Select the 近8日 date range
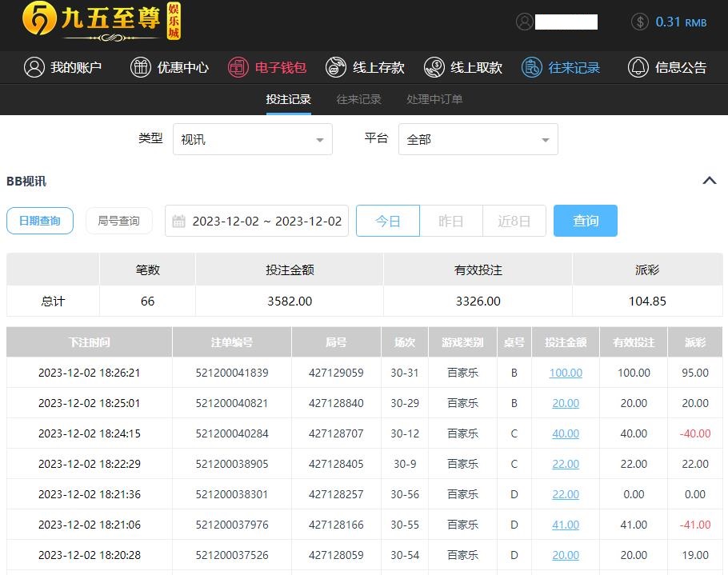Screen dimensions: 728x575 [x=514, y=221]
